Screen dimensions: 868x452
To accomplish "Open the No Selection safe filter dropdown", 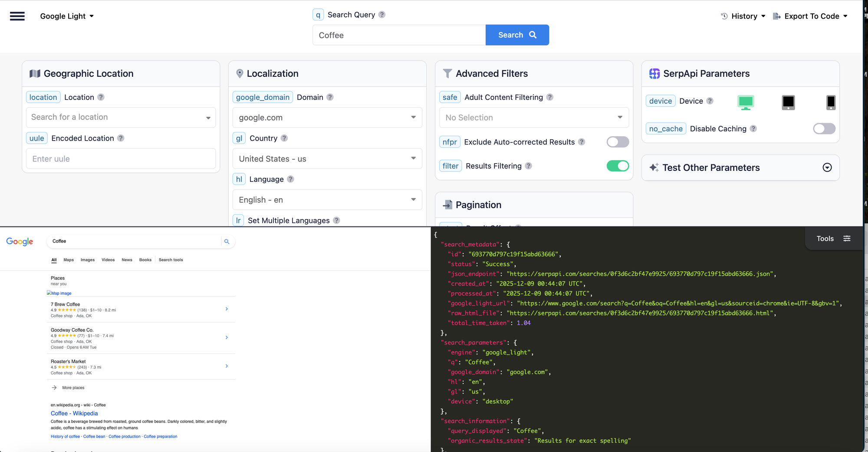I will click(x=534, y=118).
